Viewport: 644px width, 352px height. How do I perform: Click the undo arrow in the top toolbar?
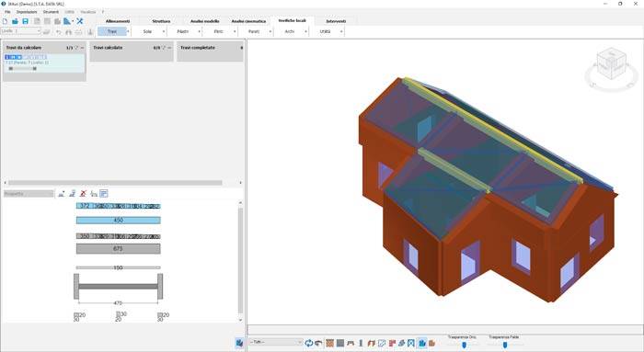click(x=58, y=31)
